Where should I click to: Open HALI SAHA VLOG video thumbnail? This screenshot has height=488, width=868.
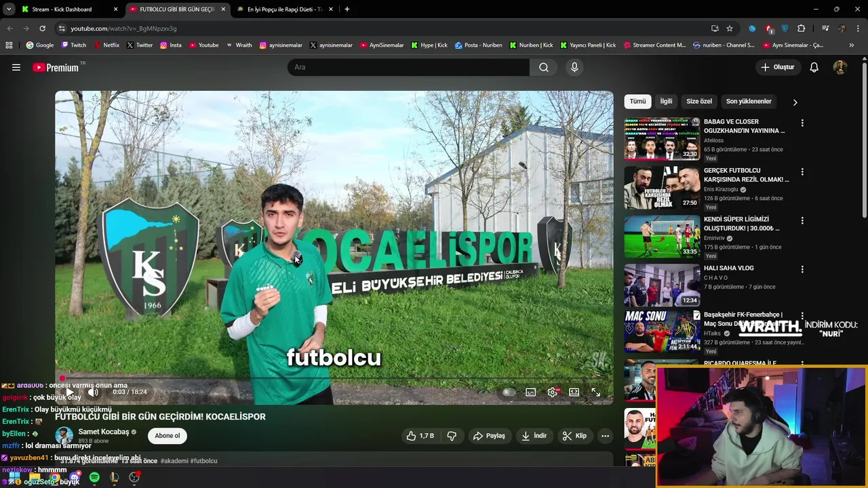click(662, 285)
